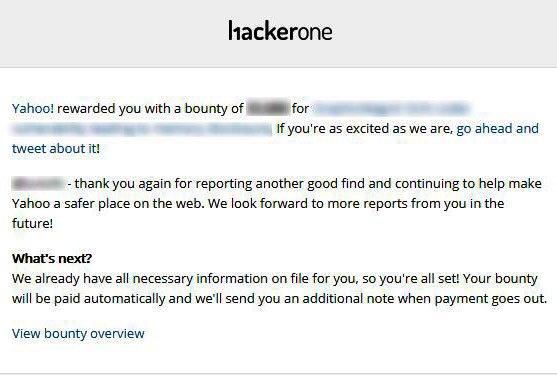557x375 pixels.
Task: Click the 'Yahoo a safer place on the web' line
Action: coord(258,203)
